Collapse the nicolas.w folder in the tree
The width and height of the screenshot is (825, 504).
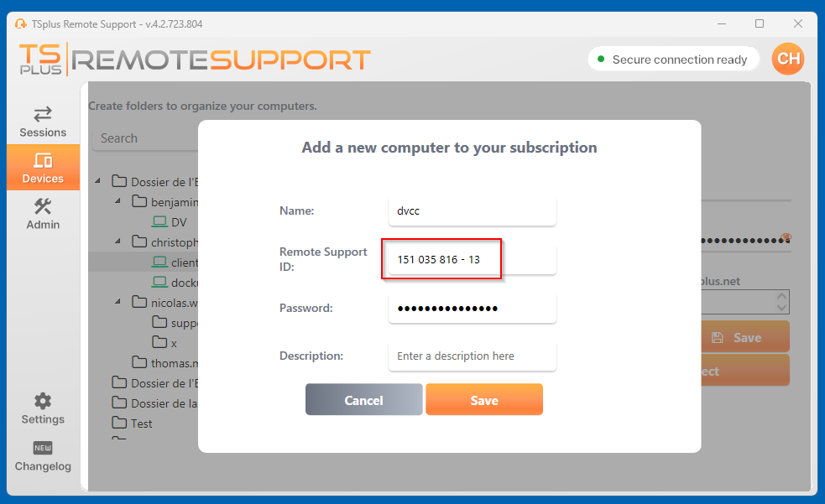(118, 302)
